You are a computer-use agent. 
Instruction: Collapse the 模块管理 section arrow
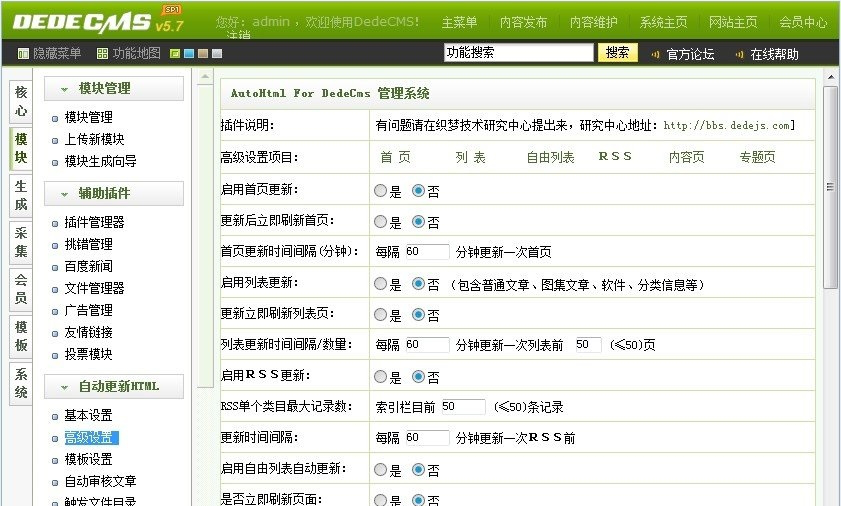(x=64, y=90)
